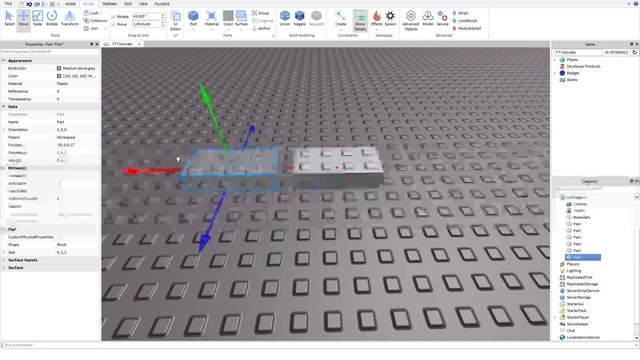
Task: Expand the Size property row
Action: 4,252
